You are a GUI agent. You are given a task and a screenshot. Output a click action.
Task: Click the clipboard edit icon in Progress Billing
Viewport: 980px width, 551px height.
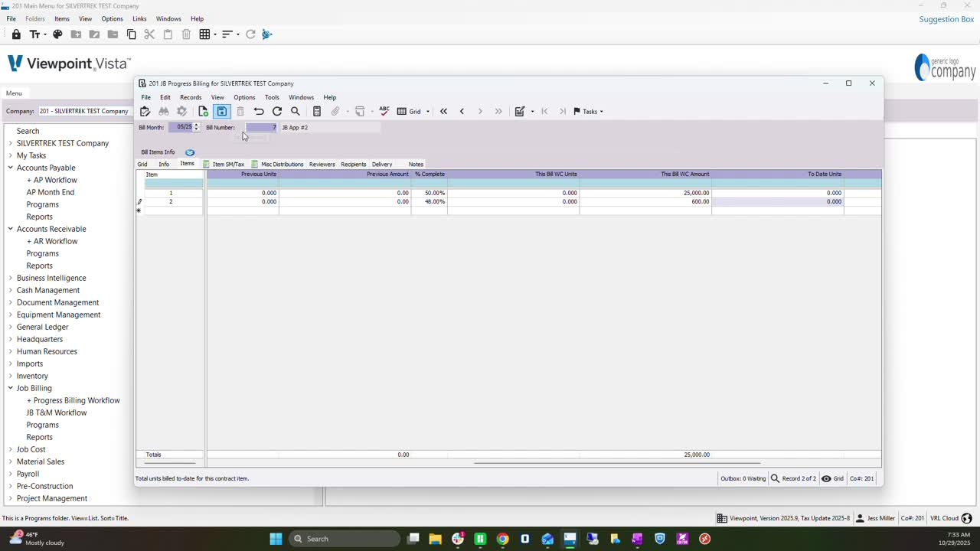pos(145,112)
